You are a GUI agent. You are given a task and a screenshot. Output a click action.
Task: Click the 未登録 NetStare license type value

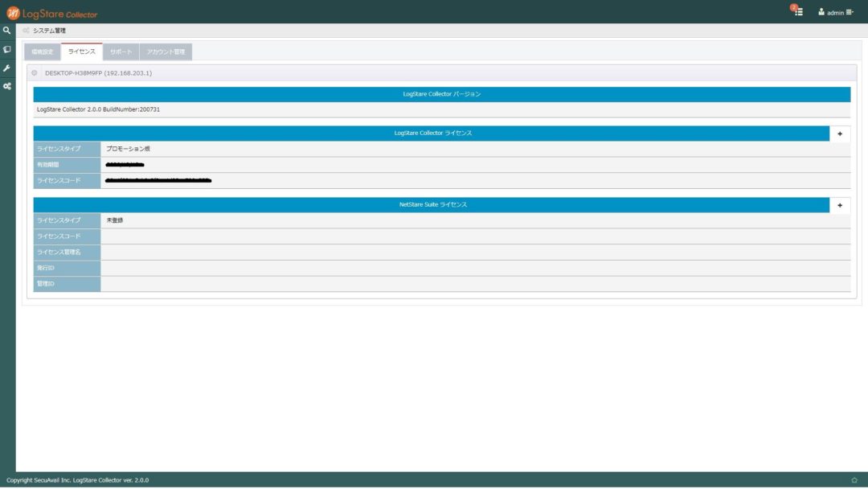[x=115, y=220]
